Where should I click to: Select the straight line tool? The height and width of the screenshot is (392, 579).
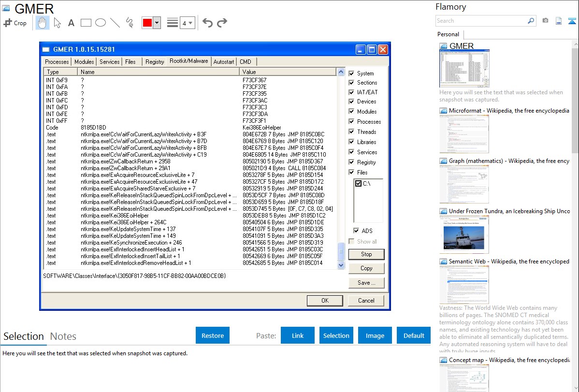[115, 23]
